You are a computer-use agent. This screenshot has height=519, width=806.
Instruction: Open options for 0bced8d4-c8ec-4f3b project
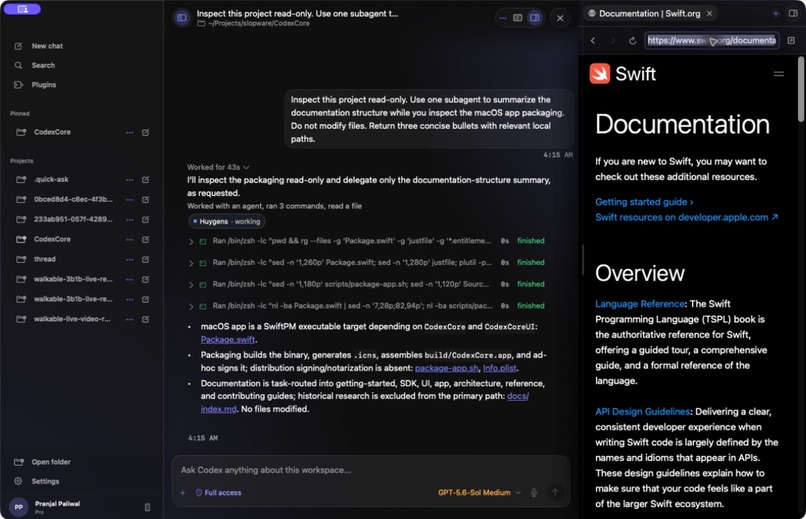coord(130,200)
